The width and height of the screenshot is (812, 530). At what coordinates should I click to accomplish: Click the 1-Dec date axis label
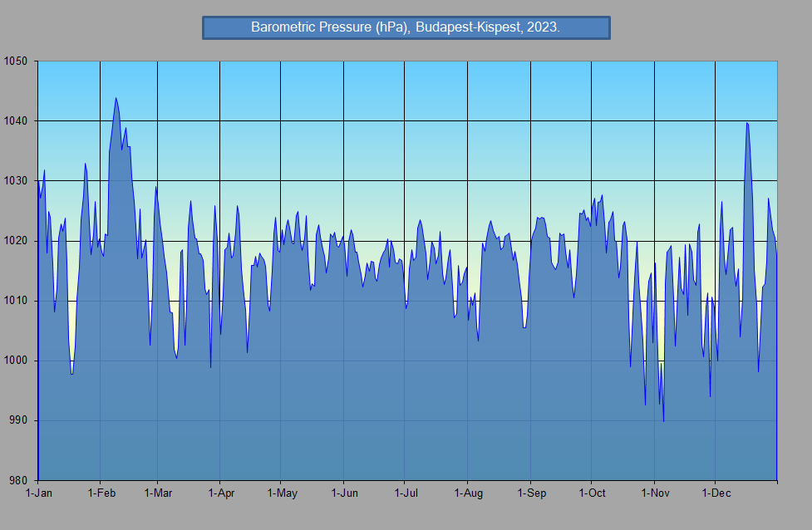click(716, 493)
